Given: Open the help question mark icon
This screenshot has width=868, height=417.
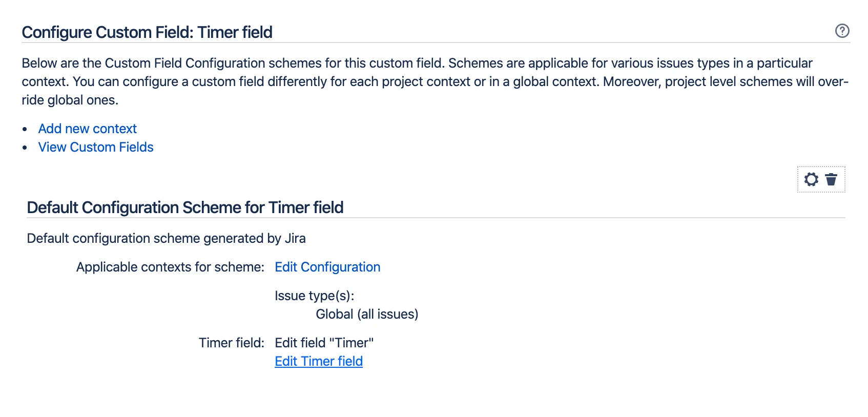Looking at the screenshot, I should (x=842, y=31).
